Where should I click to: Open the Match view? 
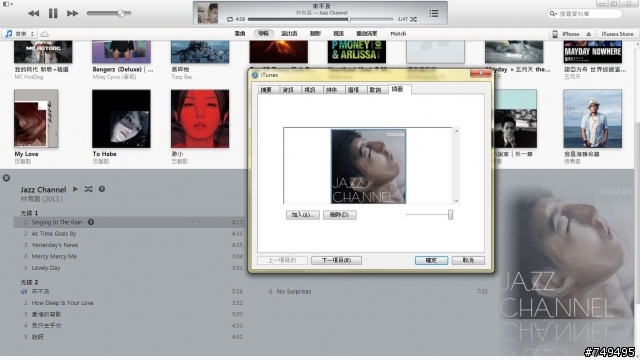[398, 33]
